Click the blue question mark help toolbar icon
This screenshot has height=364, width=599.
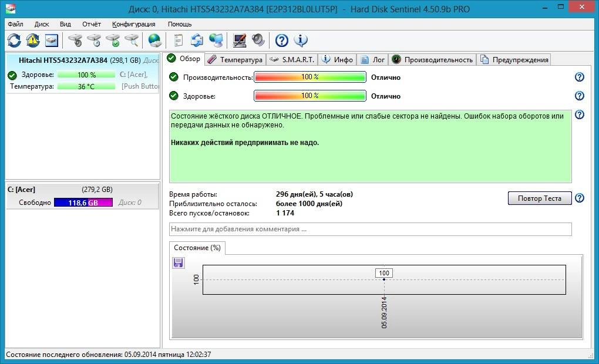[x=281, y=40]
